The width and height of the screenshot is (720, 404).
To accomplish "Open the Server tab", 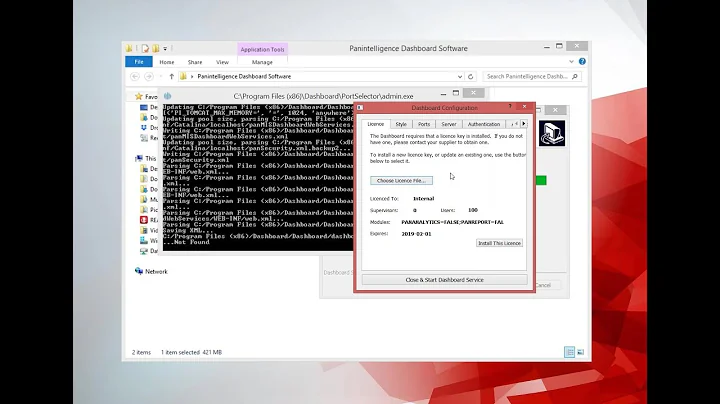I will coord(449,124).
